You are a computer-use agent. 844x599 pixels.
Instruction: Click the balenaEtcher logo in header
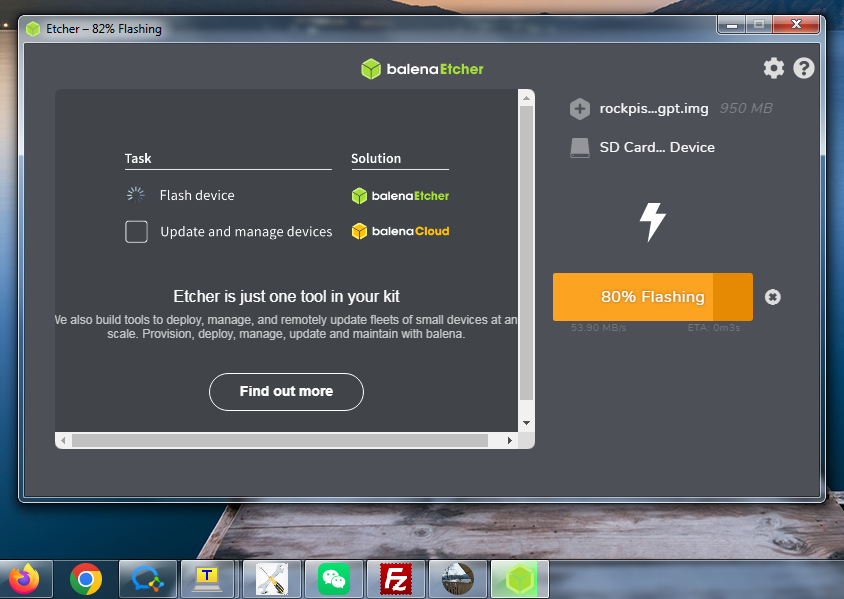click(422, 69)
